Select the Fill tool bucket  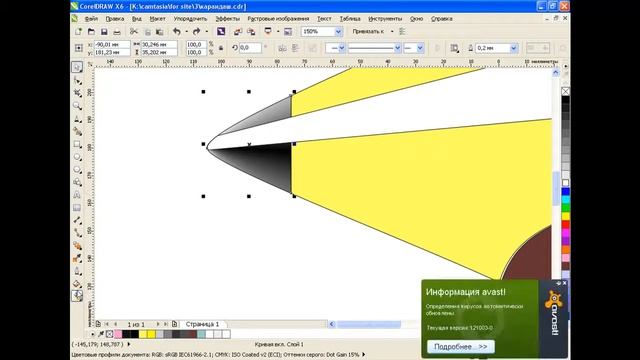pyautogui.click(x=77, y=283)
